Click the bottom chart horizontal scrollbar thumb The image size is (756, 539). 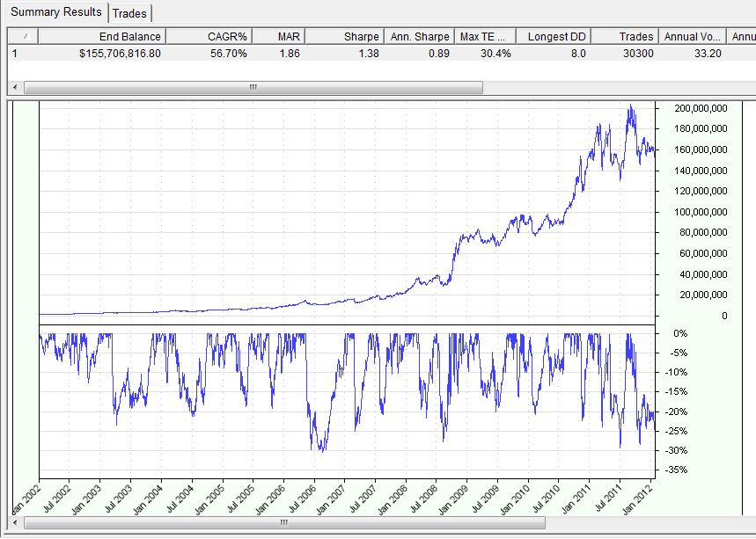click(283, 522)
